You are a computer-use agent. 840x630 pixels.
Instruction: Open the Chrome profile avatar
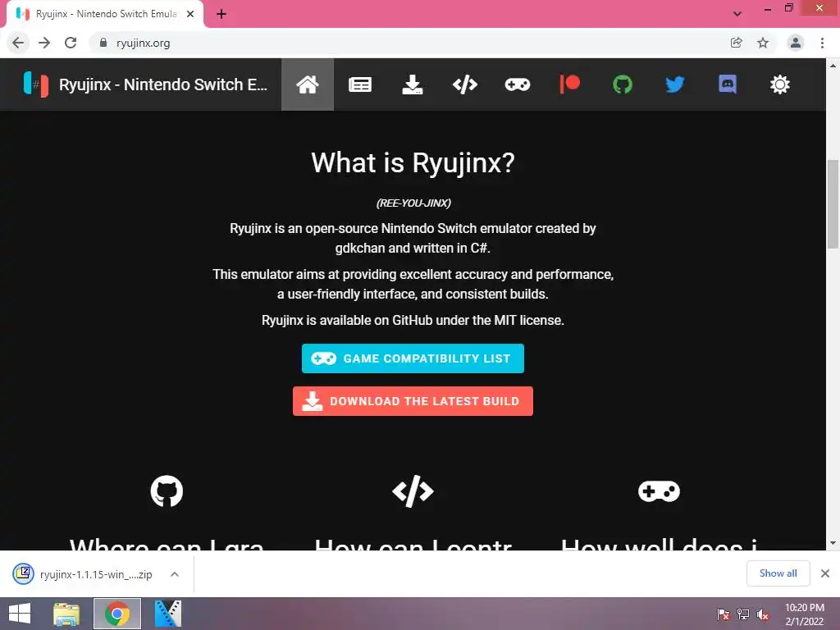(796, 43)
